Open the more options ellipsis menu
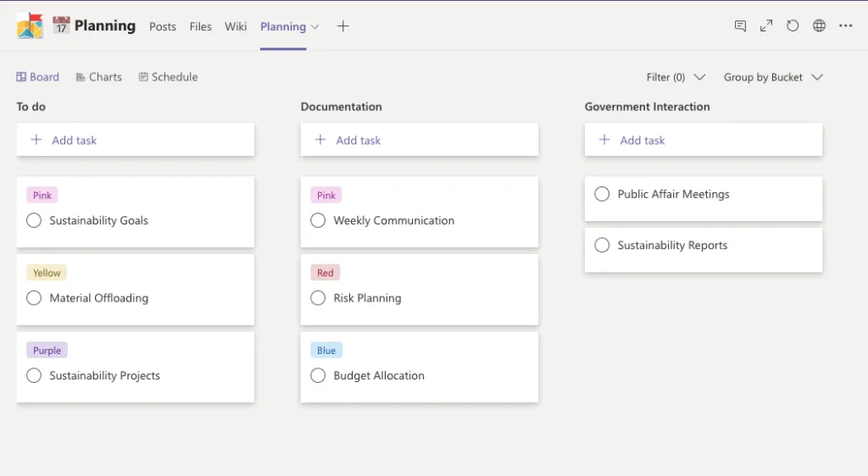Screen dimensions: 868x476 click(x=845, y=25)
